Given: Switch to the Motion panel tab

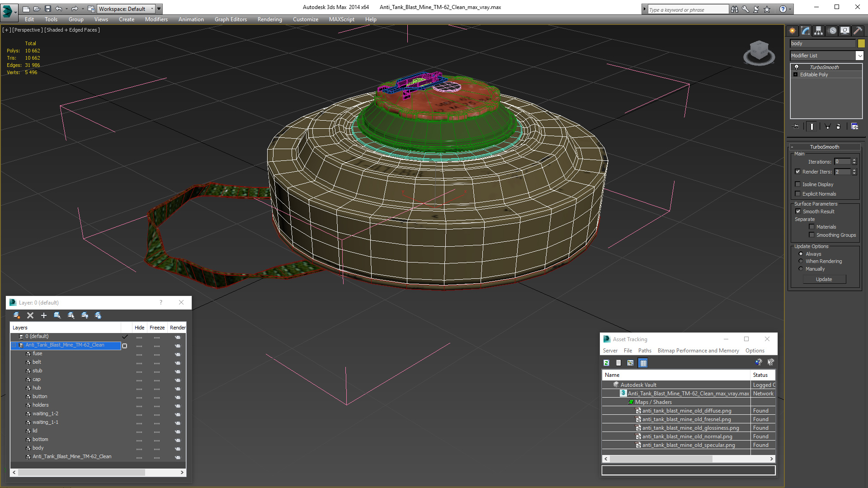Looking at the screenshot, I should point(832,31).
